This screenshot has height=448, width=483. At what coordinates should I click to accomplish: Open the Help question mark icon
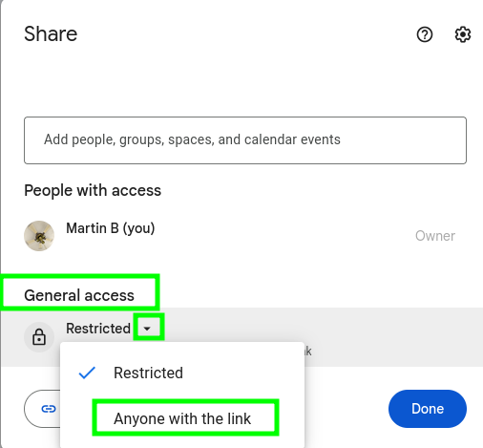tap(425, 34)
